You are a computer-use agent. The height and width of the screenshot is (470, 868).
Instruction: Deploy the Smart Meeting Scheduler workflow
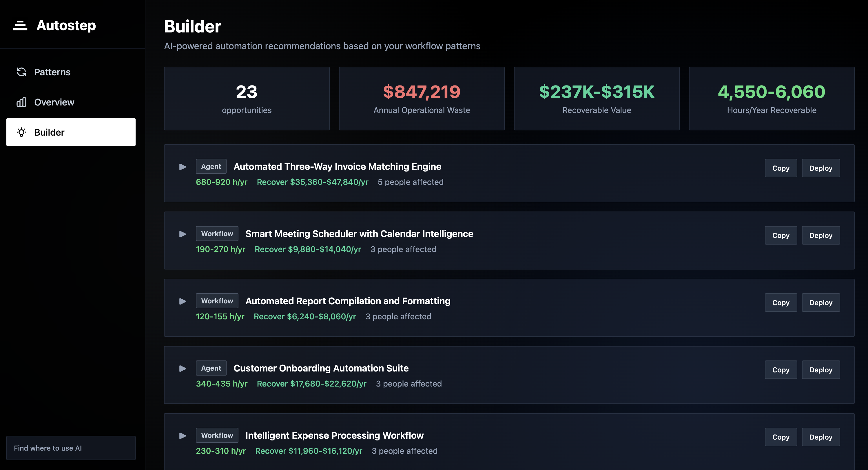(820, 235)
